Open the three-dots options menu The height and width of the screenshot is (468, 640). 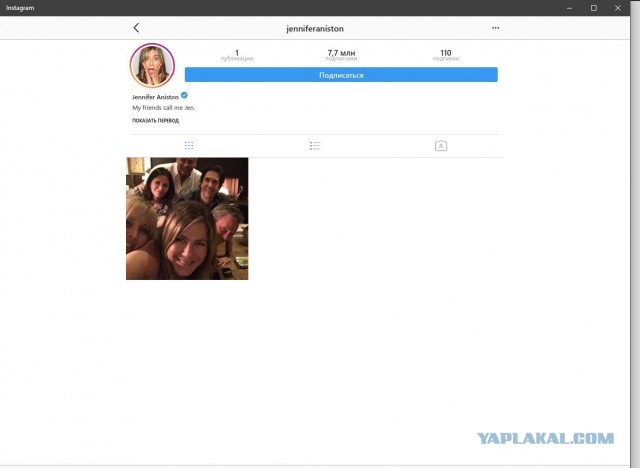495,28
